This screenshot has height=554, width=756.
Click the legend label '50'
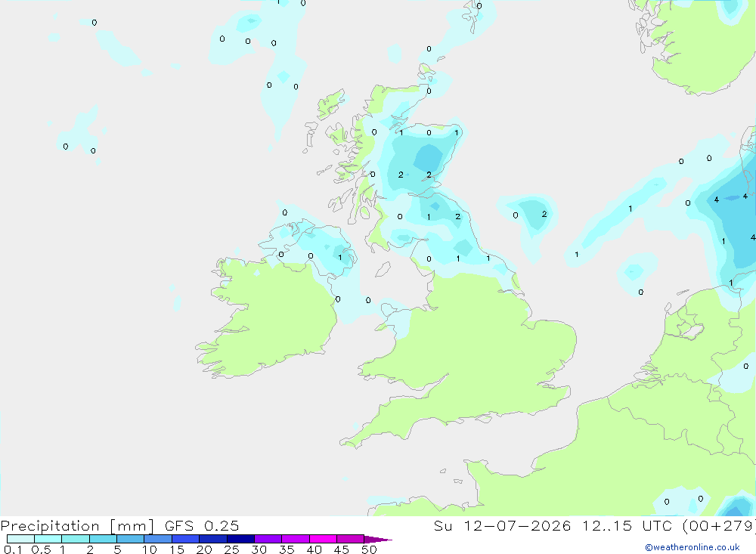click(x=369, y=549)
